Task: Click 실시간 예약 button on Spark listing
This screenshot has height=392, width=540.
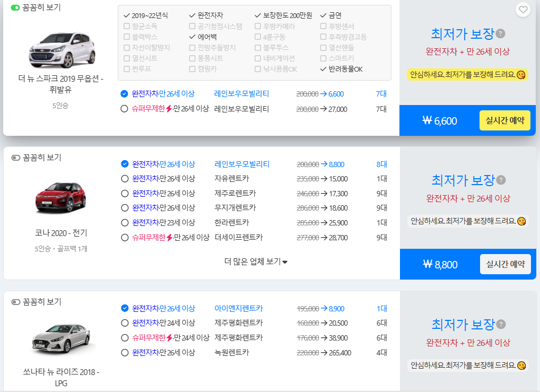Action: [504, 120]
